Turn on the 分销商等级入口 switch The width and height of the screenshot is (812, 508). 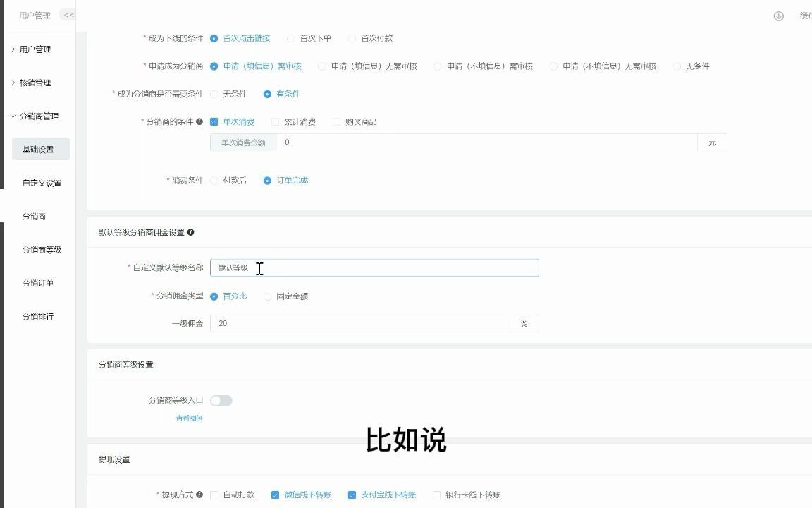221,400
